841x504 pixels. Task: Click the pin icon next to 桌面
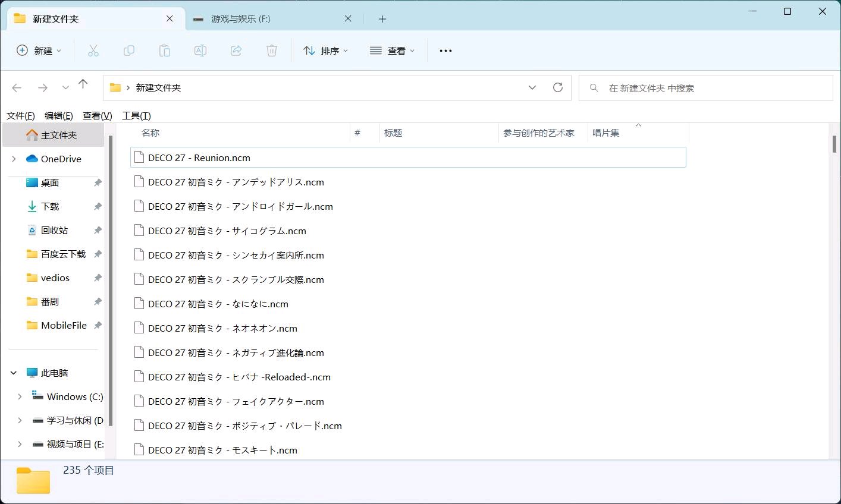[98, 182]
